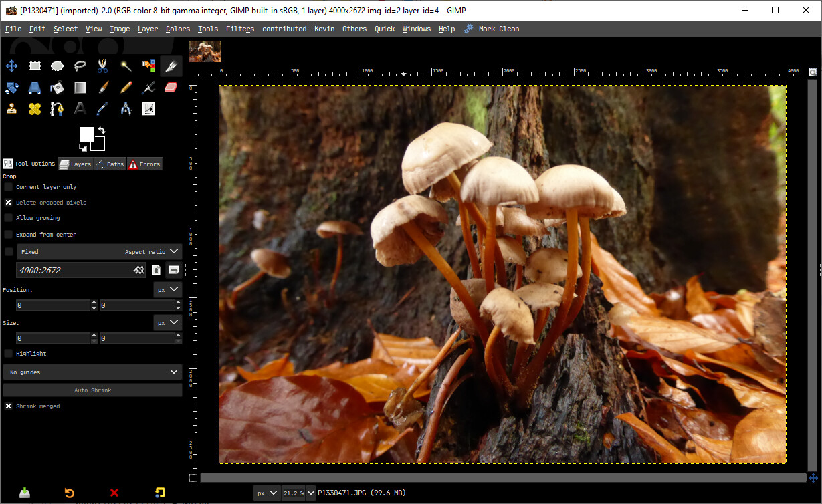Select the Move tool
The height and width of the screenshot is (504, 822).
tap(12, 66)
